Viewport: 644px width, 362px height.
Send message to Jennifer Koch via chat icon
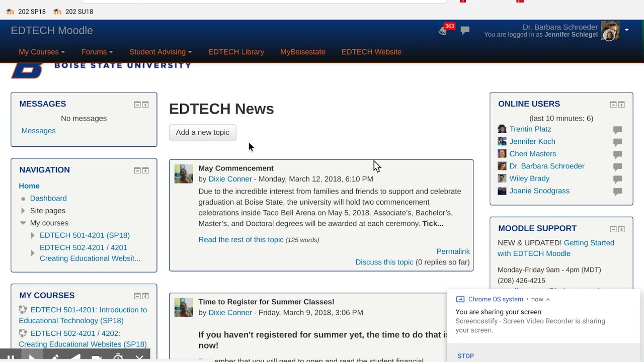(618, 142)
